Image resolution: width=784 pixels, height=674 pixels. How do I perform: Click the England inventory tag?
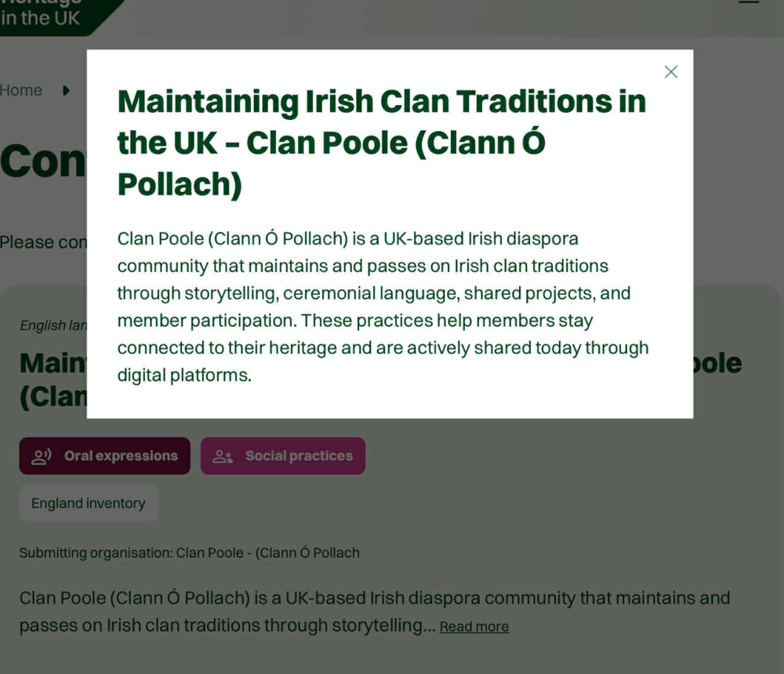[x=89, y=504]
